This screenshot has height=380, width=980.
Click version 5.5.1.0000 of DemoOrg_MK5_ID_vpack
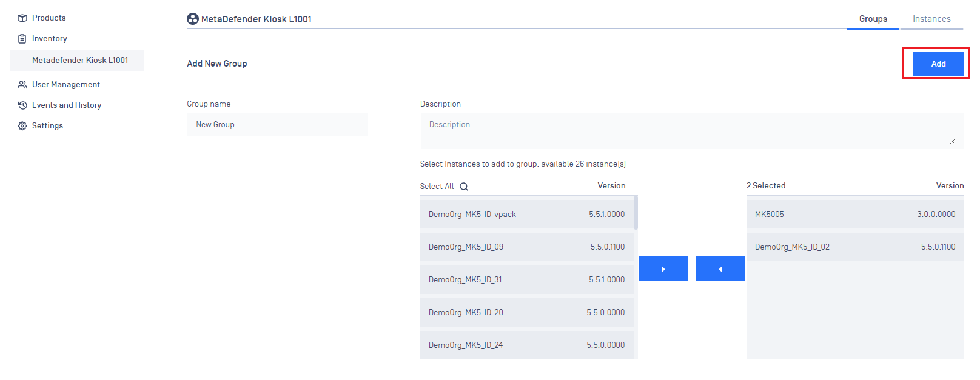tap(606, 215)
